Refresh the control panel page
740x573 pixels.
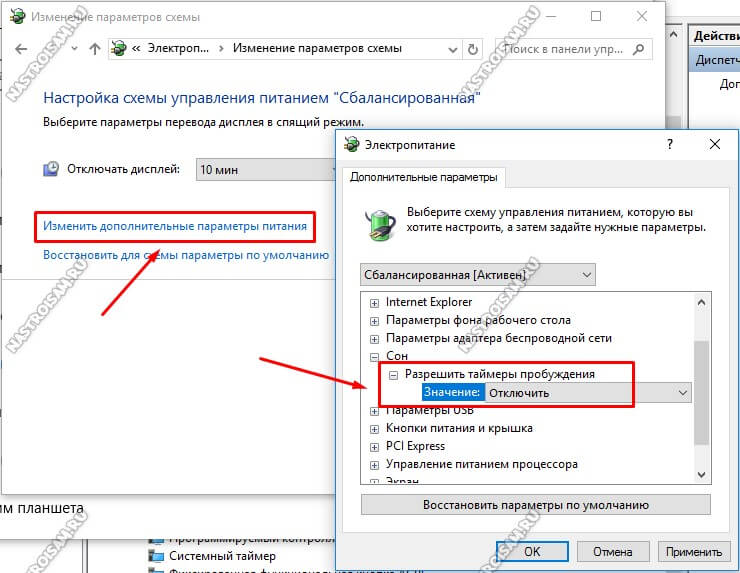(x=473, y=49)
